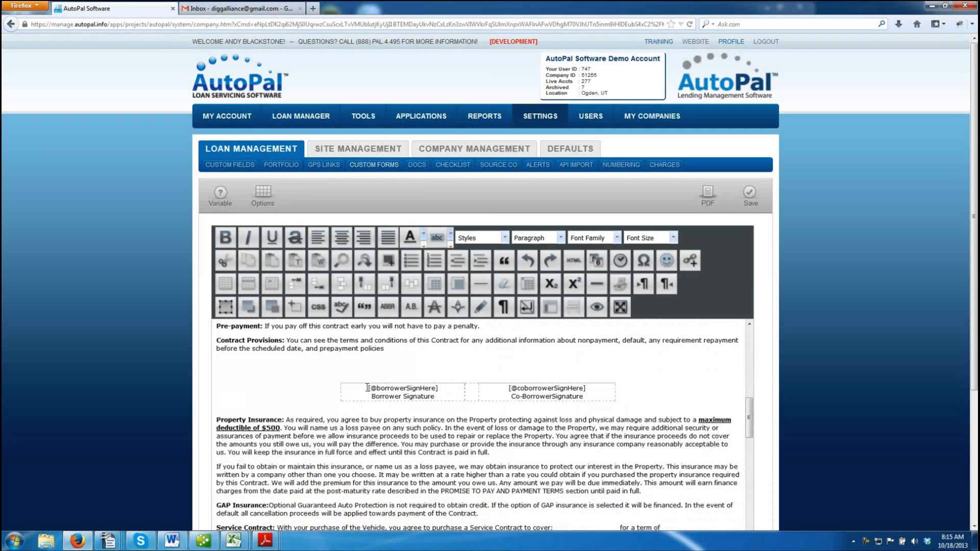Toggle bold formatting in editor
Image resolution: width=980 pixels, height=551 pixels.
click(225, 237)
